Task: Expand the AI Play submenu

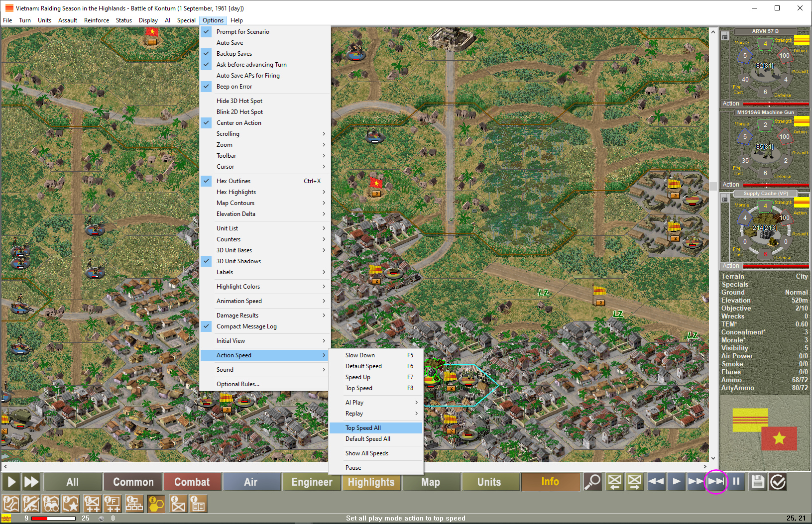Action: click(x=376, y=403)
